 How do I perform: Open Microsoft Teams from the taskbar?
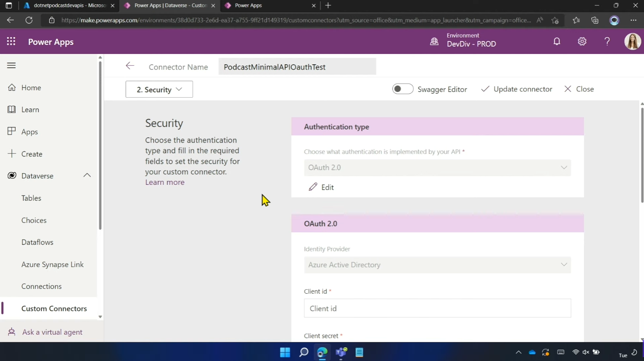pos(341,352)
